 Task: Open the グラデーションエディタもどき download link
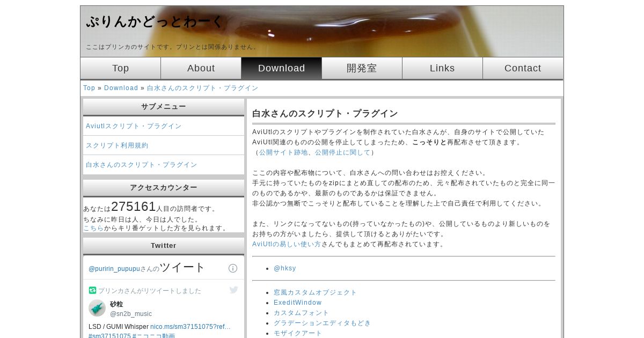click(323, 323)
